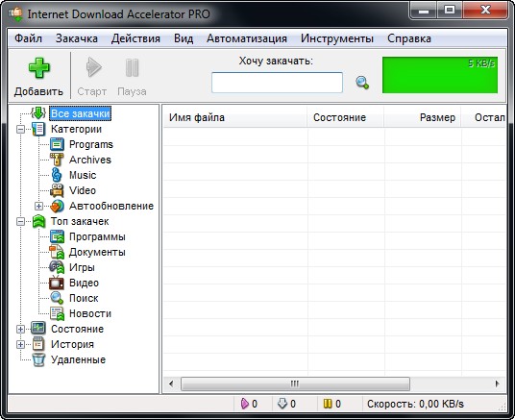Click the horizontal scrollbar thumb

coord(295,383)
